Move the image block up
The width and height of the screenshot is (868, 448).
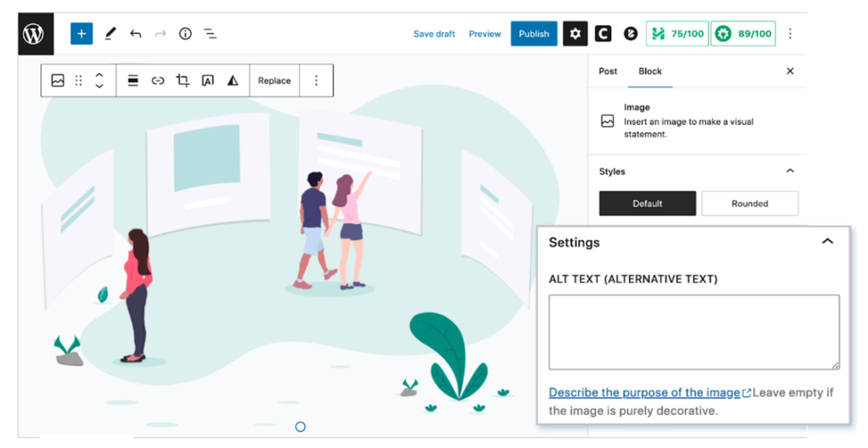click(x=99, y=75)
